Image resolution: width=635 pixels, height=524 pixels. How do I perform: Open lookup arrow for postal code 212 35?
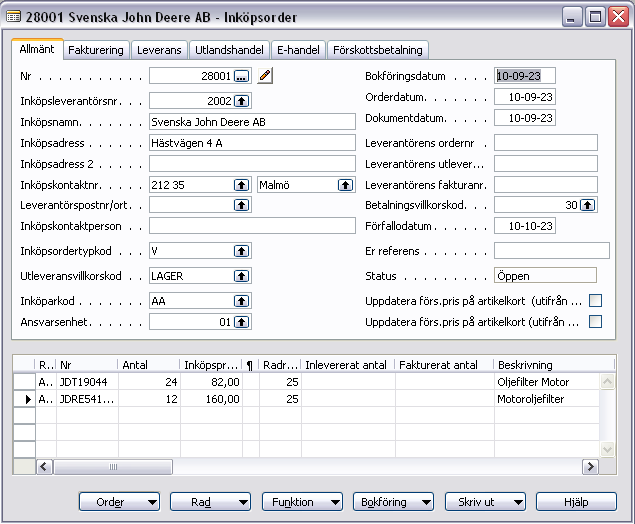tap(242, 185)
